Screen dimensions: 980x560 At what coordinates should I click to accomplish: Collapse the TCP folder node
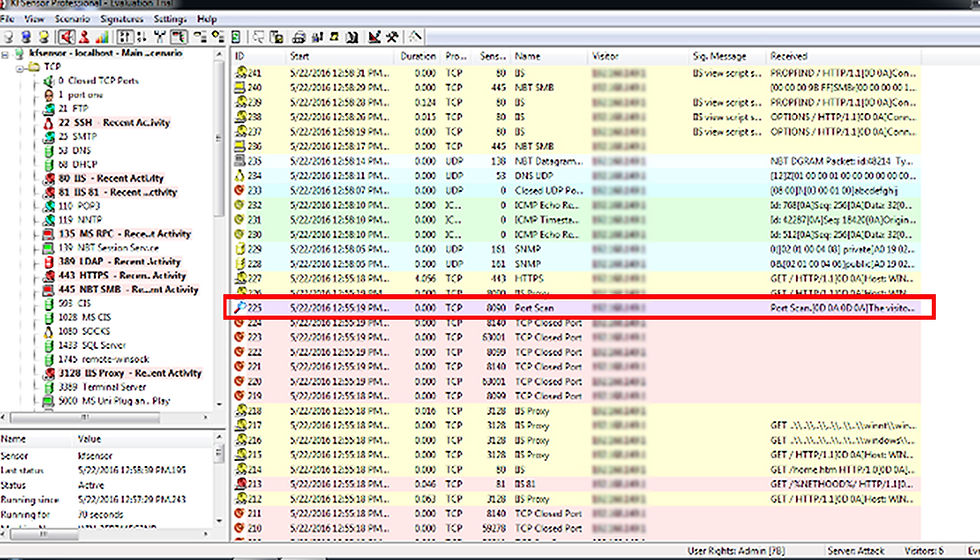click(x=20, y=67)
